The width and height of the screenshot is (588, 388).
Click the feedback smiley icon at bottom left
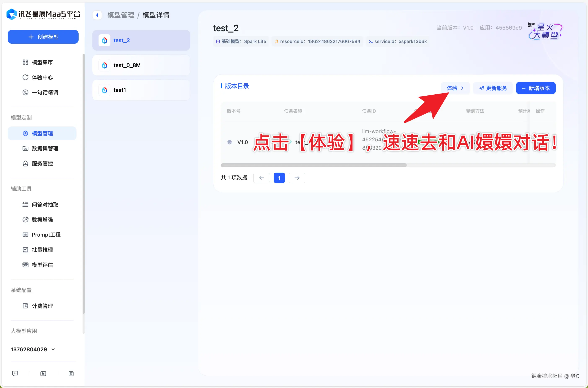point(15,373)
